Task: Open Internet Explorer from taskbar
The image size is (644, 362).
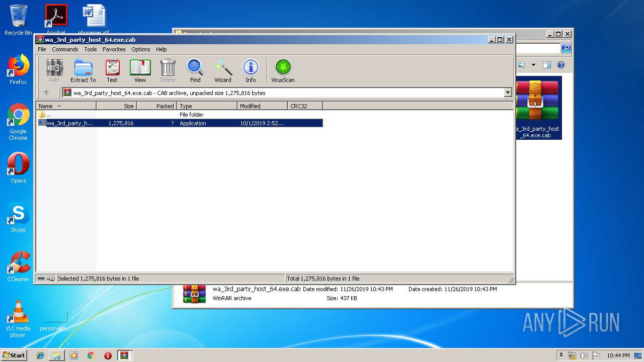Action: 40,355
